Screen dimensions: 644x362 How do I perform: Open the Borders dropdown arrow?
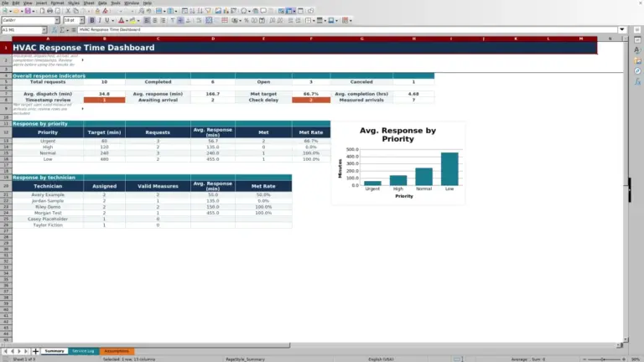314,20
